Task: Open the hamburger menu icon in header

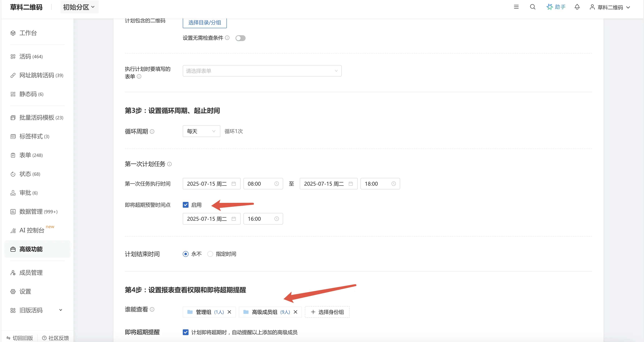Action: (x=516, y=7)
